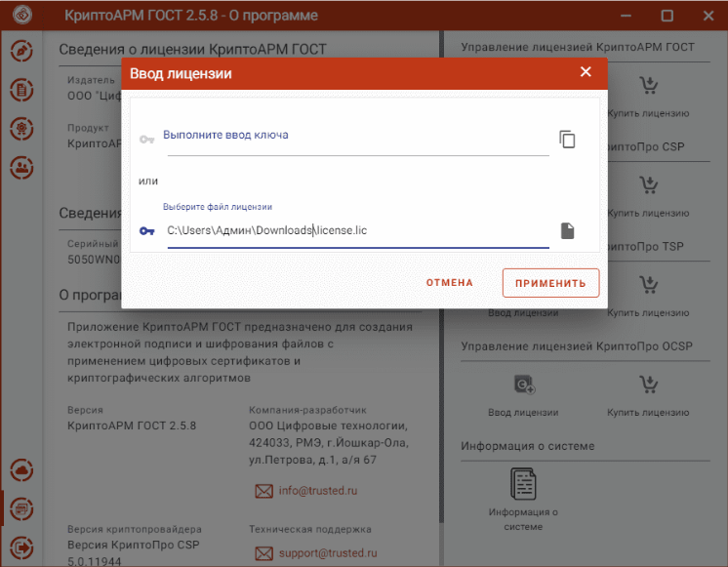Open the system information document icon

pyautogui.click(x=523, y=483)
